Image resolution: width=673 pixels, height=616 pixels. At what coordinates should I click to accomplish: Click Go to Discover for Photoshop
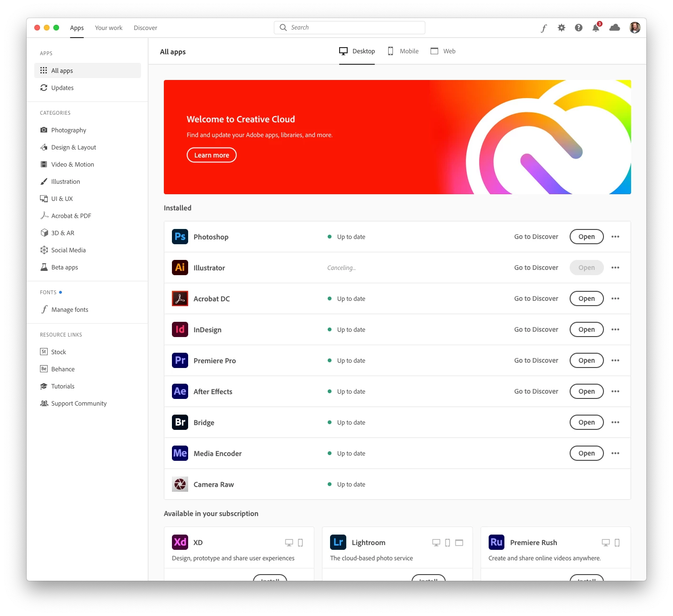pyautogui.click(x=536, y=237)
